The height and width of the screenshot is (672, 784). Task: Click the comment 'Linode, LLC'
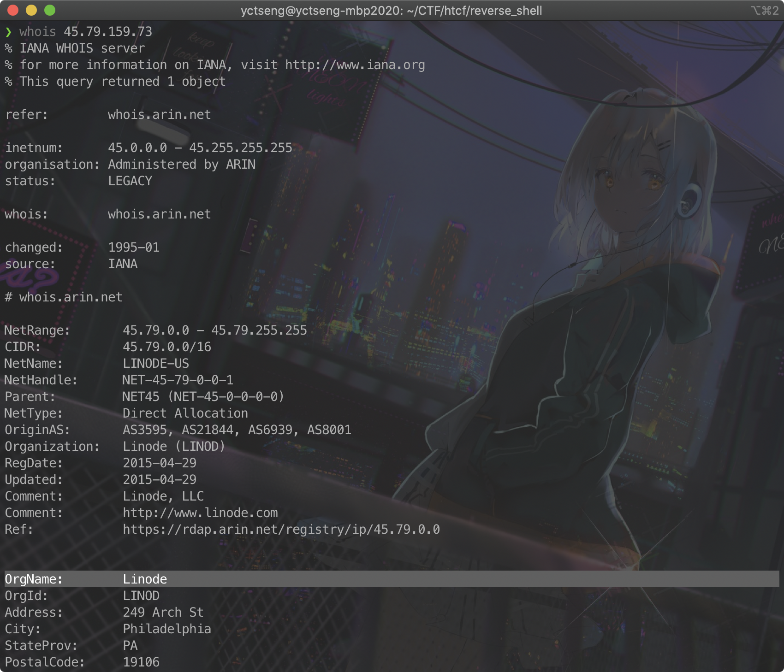[x=163, y=496]
